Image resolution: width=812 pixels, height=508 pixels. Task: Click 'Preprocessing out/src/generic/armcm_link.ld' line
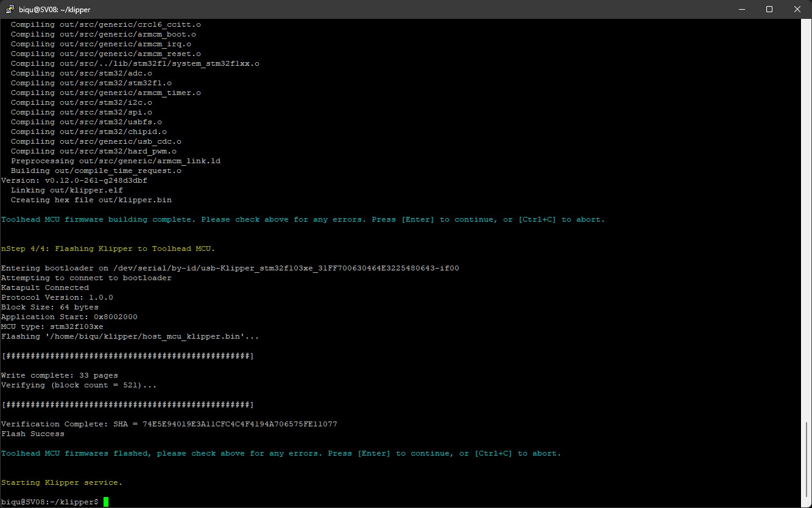115,161
